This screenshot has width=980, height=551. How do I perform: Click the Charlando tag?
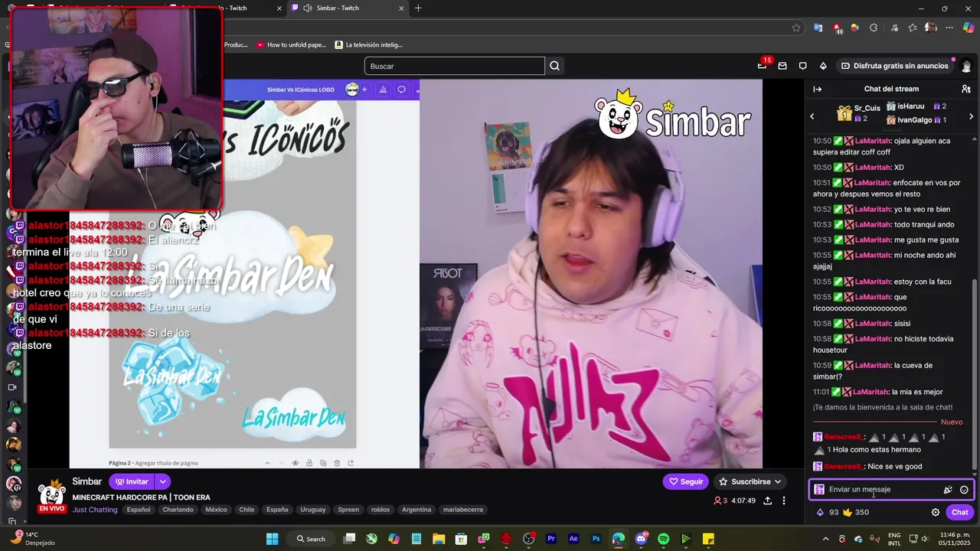point(178,510)
